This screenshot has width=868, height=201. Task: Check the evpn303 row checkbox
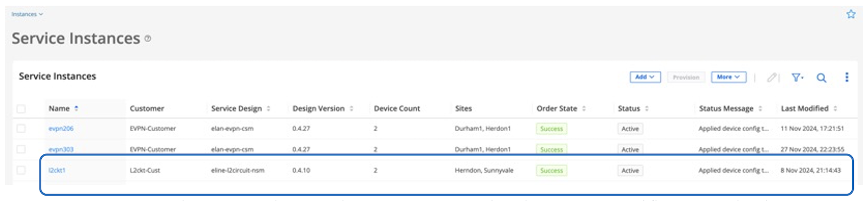pos(21,149)
